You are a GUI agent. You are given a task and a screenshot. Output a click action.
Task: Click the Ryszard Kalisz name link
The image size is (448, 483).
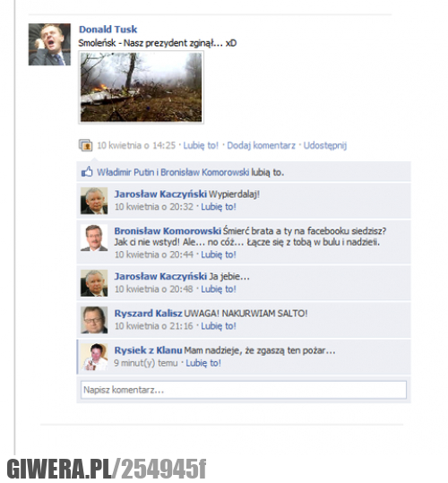tap(148, 314)
